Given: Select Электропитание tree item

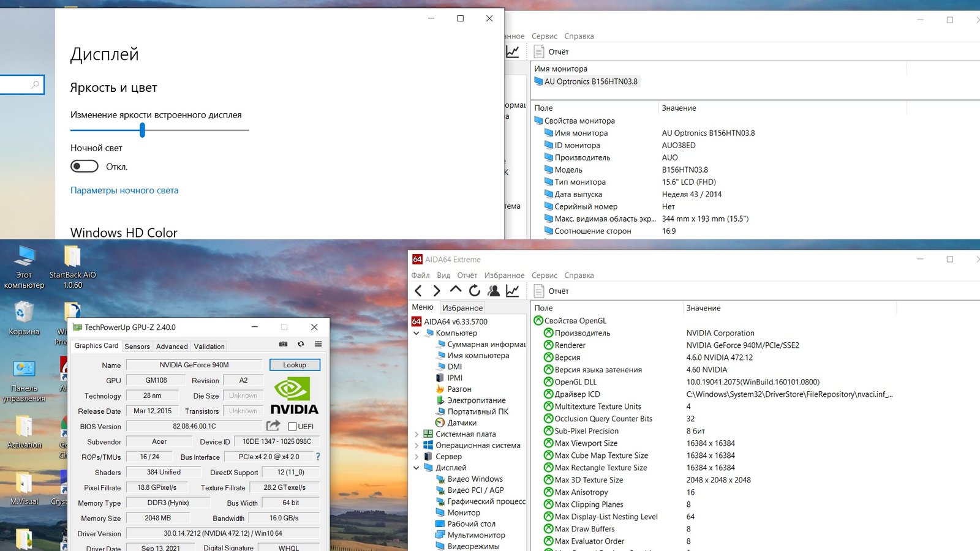Looking at the screenshot, I should (x=470, y=400).
